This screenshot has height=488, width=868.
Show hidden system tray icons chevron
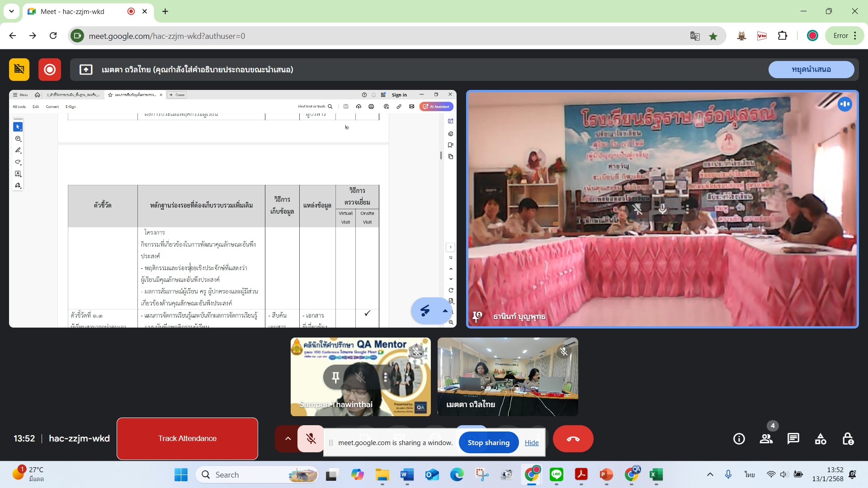tap(710, 474)
